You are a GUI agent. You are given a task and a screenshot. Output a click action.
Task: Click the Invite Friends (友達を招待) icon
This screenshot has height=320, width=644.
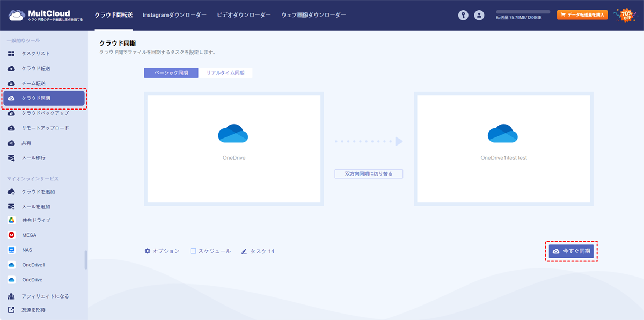(11, 310)
